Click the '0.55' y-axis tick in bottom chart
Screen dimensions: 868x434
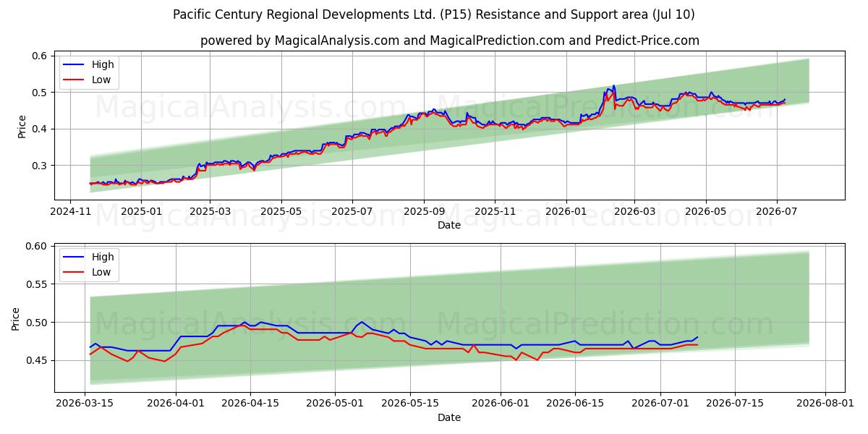(38, 284)
